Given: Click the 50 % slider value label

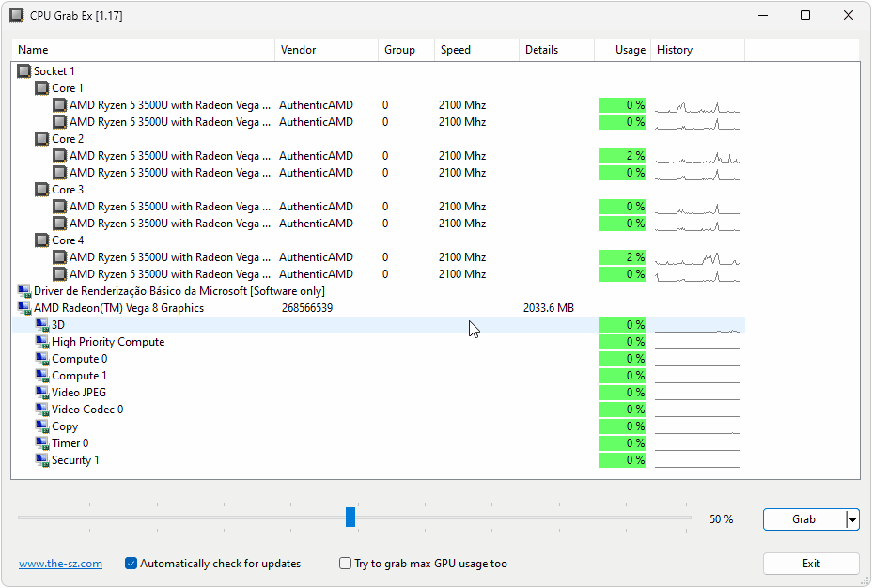Looking at the screenshot, I should tap(722, 519).
